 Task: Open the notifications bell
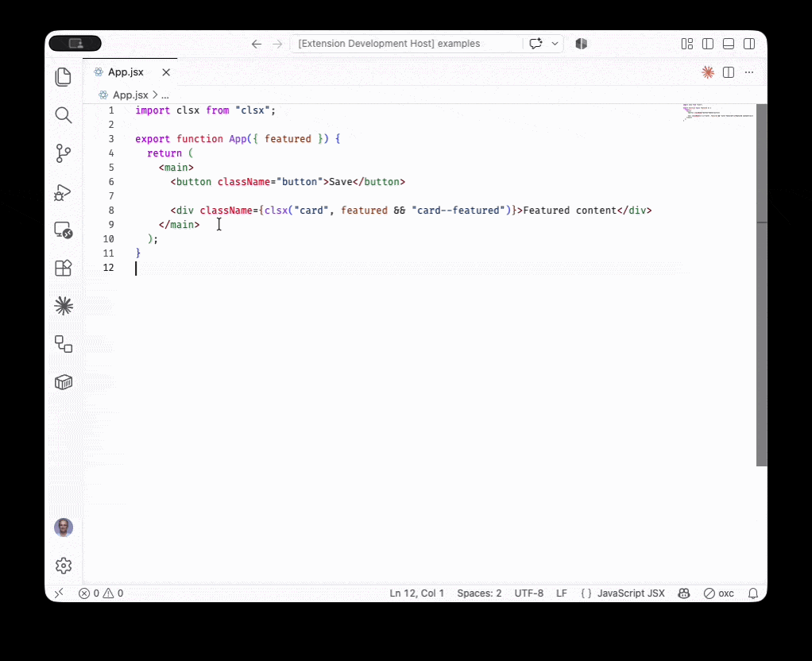pyautogui.click(x=753, y=593)
